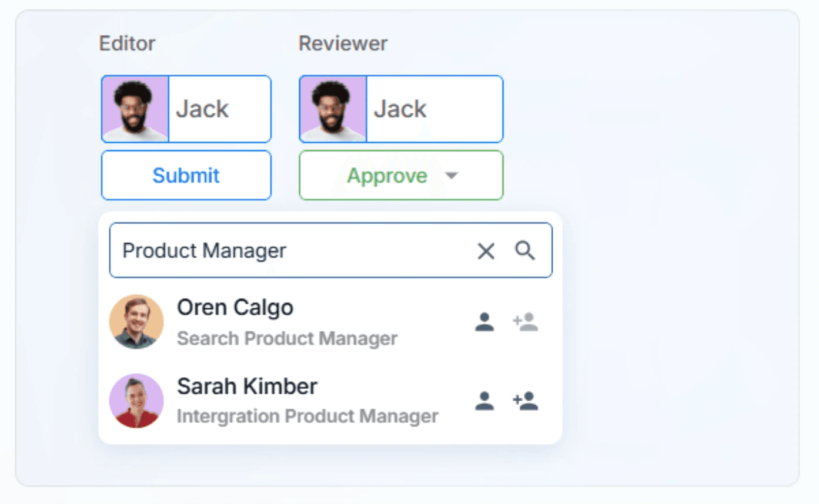Focus the Product Manager search field
The image size is (819, 504).
tap(331, 250)
